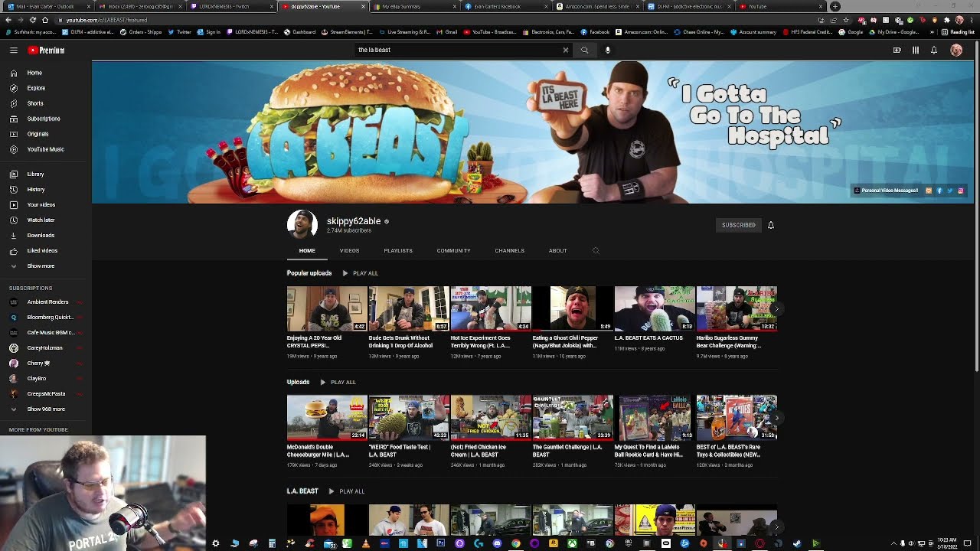This screenshot has height=551, width=980.
Task: Advance Popular uploads row with right arrow
Action: [x=776, y=308]
